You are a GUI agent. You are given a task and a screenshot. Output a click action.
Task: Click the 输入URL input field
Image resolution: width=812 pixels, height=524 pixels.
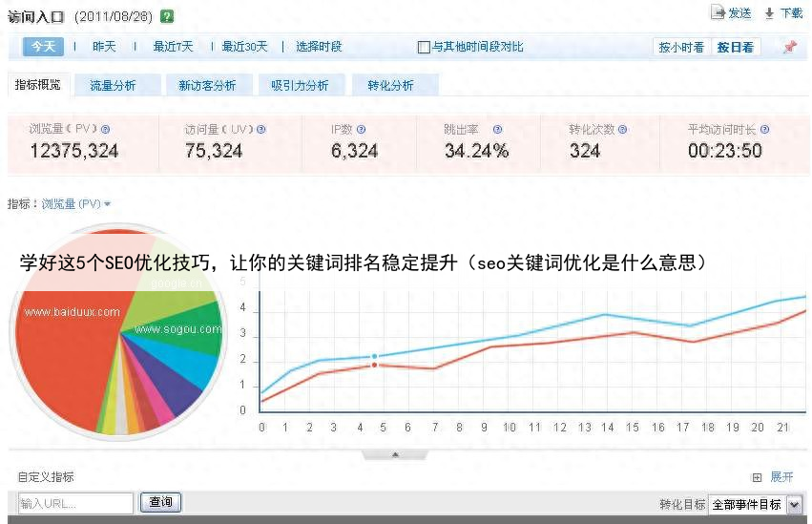(x=75, y=503)
